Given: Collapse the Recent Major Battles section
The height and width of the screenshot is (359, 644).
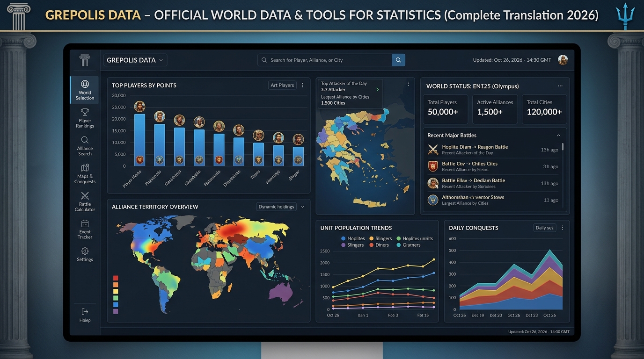Looking at the screenshot, I should point(558,135).
